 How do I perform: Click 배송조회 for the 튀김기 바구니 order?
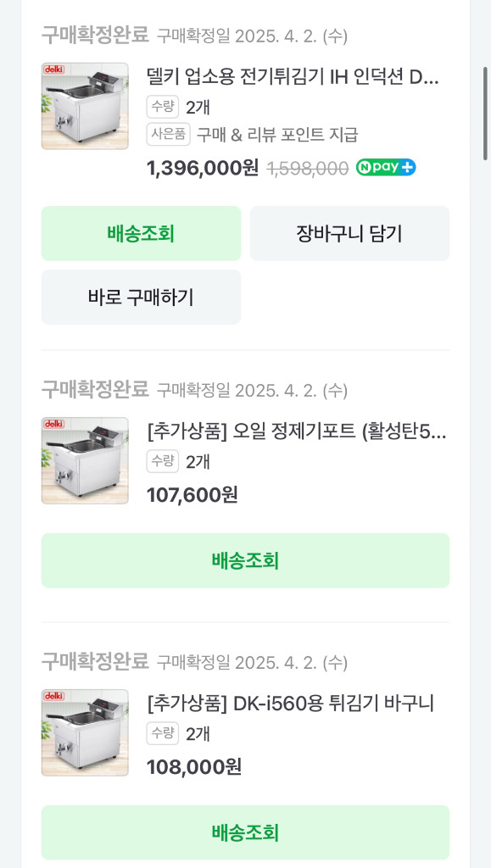[245, 832]
